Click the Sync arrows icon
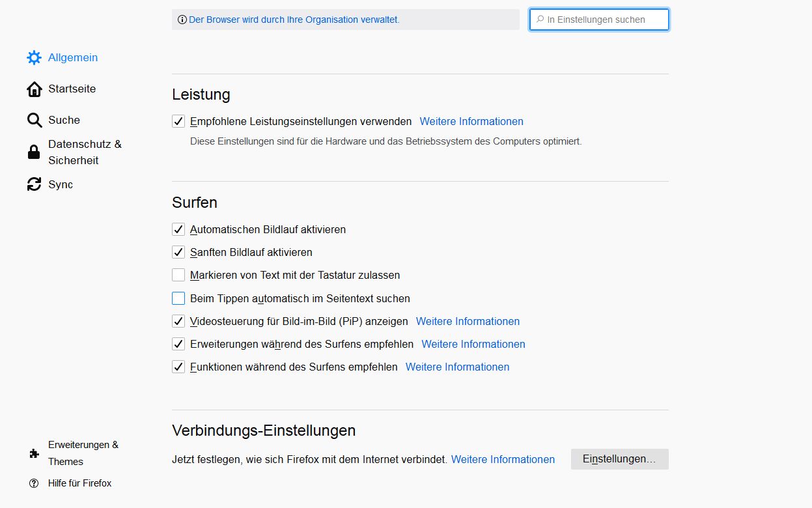 (34, 185)
